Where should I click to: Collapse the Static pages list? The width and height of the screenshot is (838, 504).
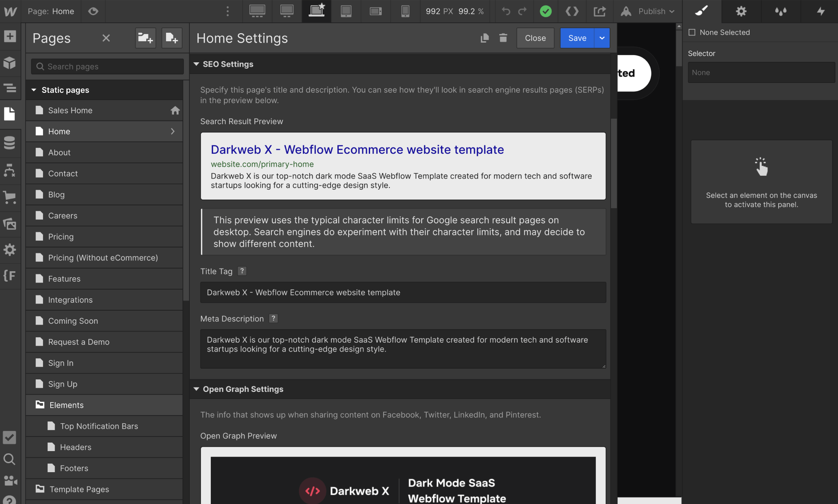pos(34,90)
